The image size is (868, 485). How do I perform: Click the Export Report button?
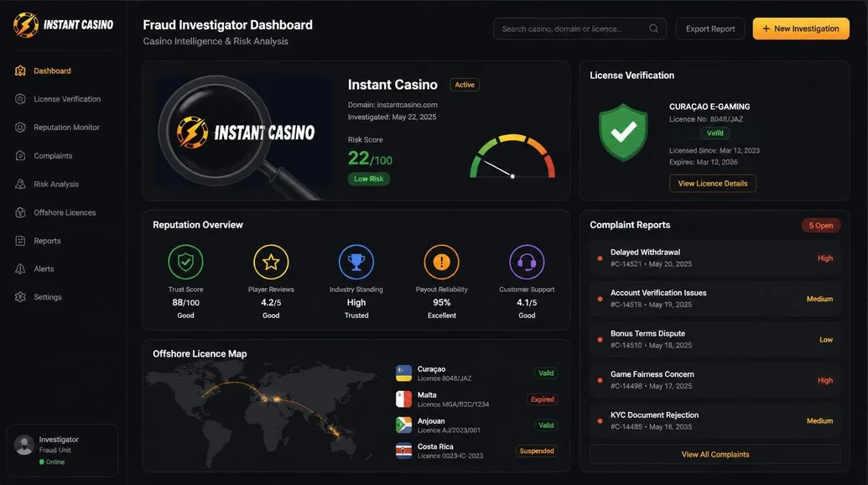pyautogui.click(x=710, y=29)
